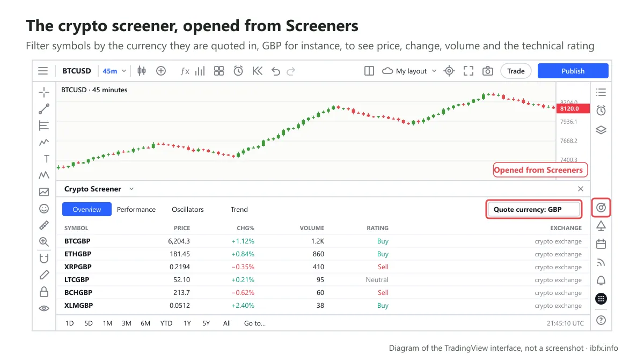This screenshot has height=362, width=644.
Task: Open the alerts panel in right sidebar
Action: pyautogui.click(x=601, y=110)
